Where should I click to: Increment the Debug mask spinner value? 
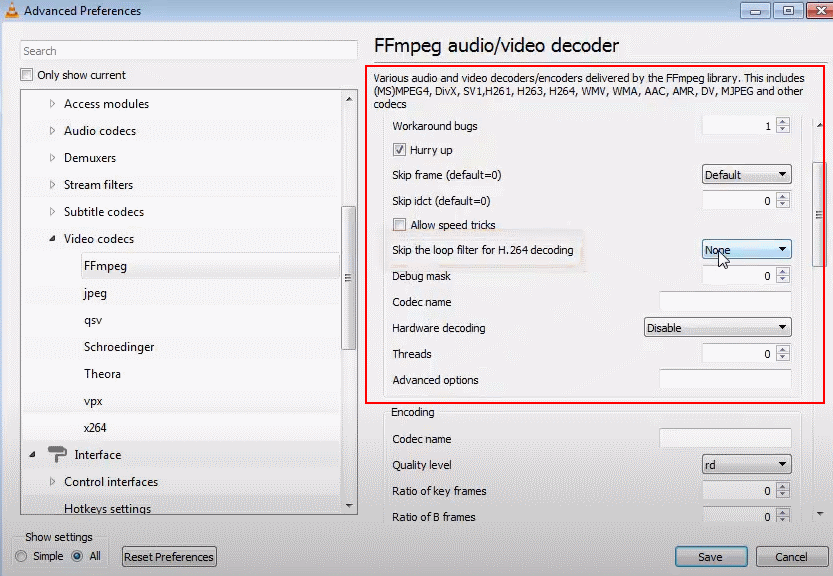tap(782, 271)
